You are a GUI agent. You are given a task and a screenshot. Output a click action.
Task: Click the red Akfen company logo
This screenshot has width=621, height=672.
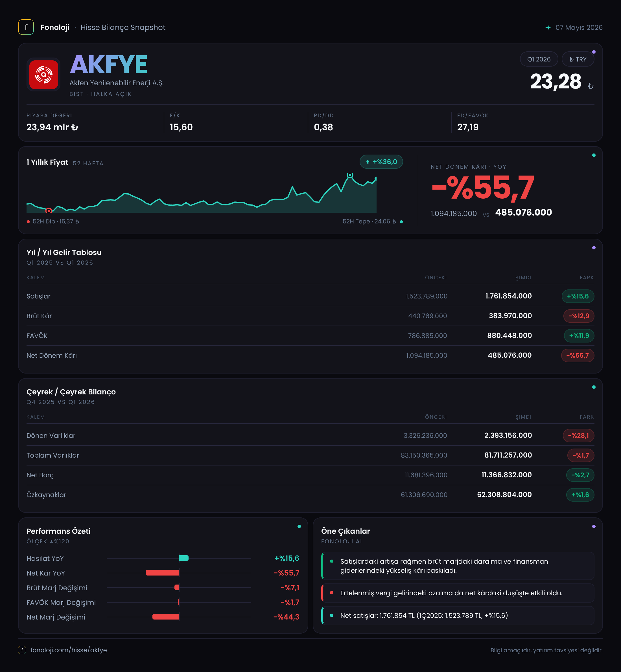click(x=44, y=74)
